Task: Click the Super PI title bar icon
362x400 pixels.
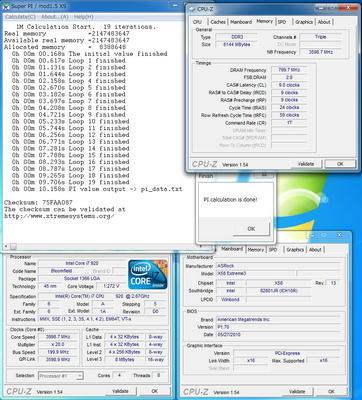Action: tap(6, 6)
